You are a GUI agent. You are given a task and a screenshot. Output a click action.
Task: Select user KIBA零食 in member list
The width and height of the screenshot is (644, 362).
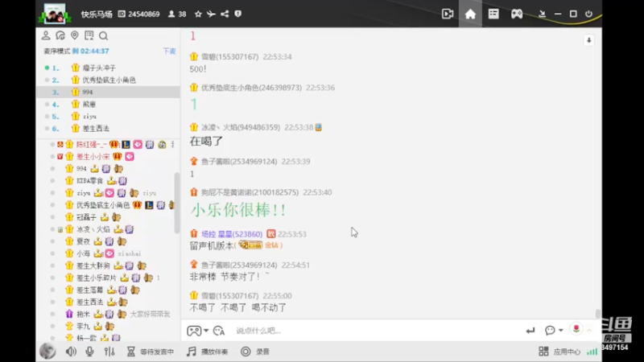click(89, 180)
